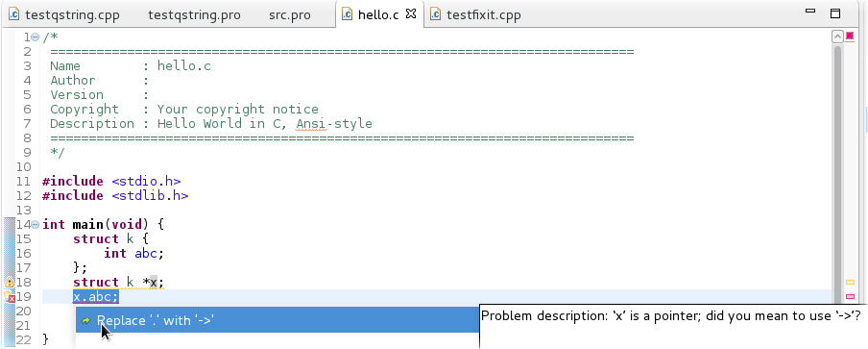The width and height of the screenshot is (868, 349).
Task: Click the C file icon on testfixit.cpp tab
Action: click(436, 14)
